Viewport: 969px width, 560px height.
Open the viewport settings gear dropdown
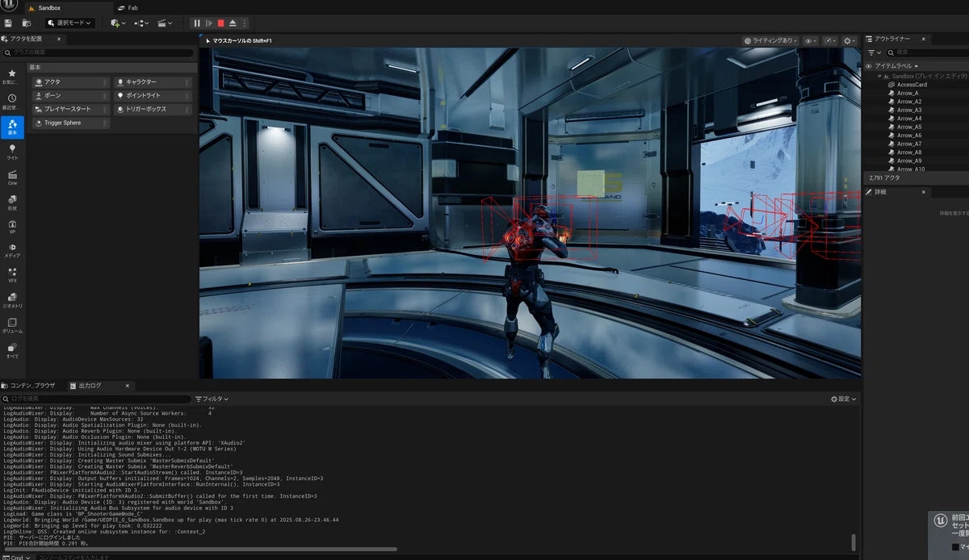pos(849,40)
